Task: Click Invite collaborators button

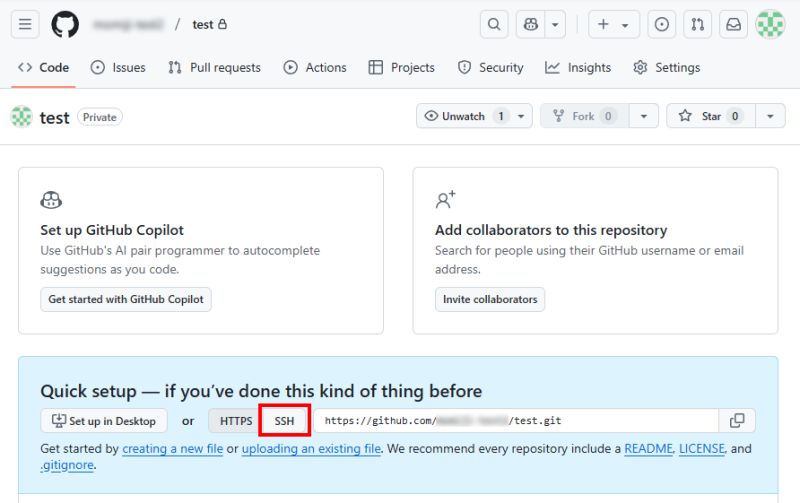Action: tap(490, 299)
